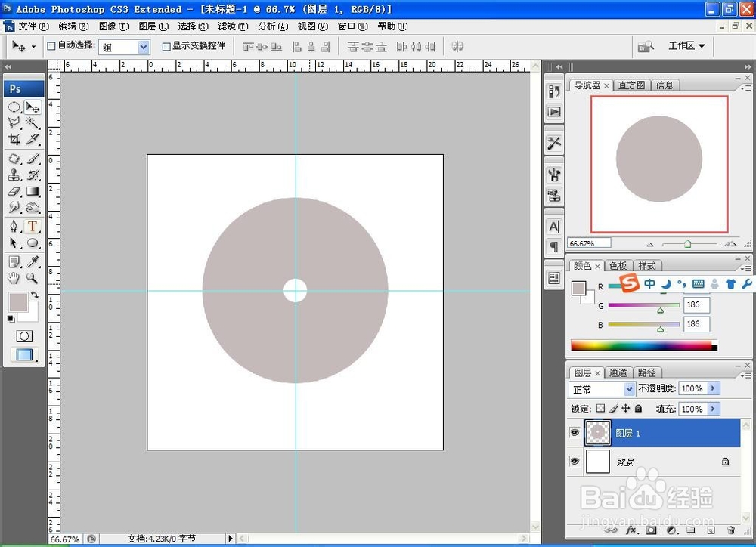Select the Type tool

[33, 226]
